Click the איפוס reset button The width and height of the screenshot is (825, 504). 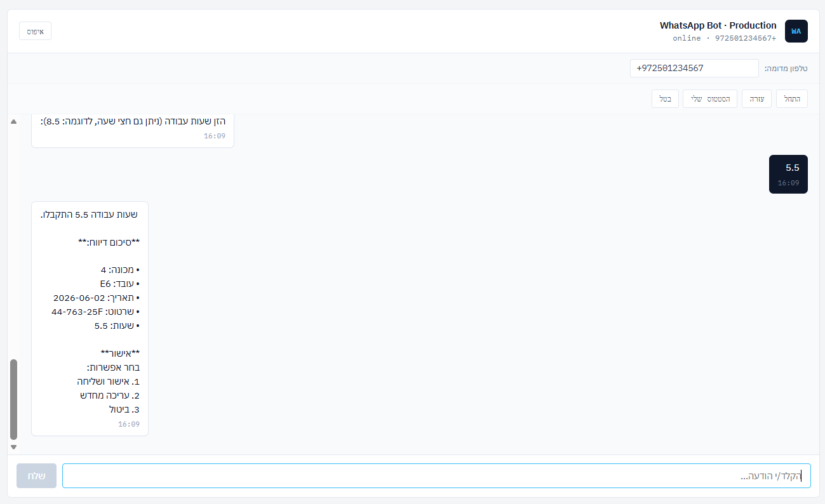[36, 31]
